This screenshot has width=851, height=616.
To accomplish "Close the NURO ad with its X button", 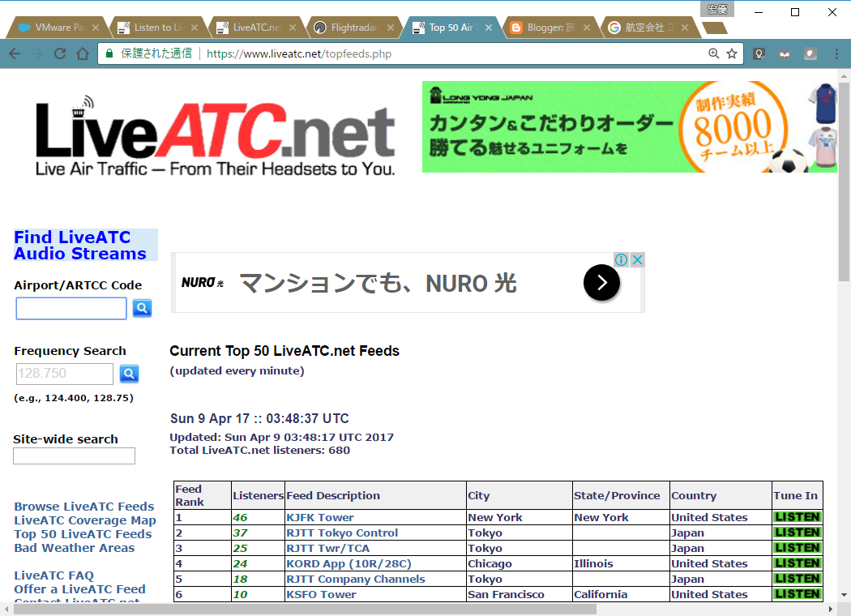I will coord(637,259).
